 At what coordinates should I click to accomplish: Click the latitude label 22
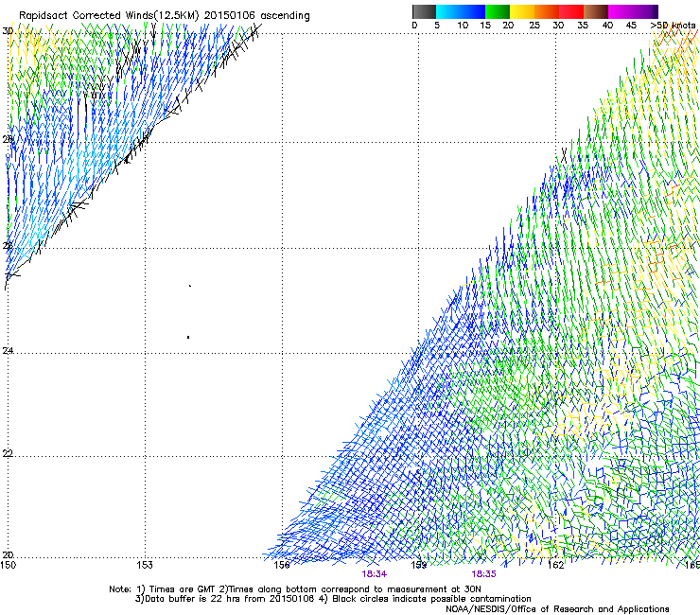coord(8,453)
